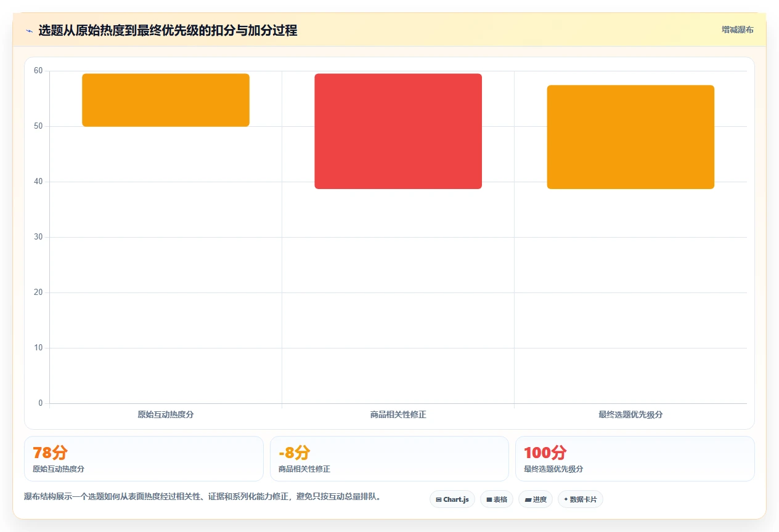This screenshot has width=779, height=532.
Task: Click the 数据卡片 chip sparkle icon
Action: point(566,499)
